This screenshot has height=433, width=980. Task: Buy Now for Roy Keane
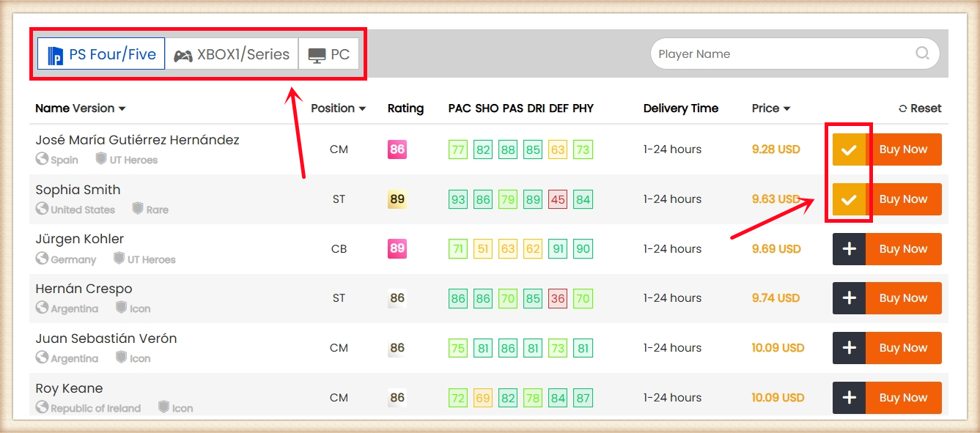coord(904,398)
